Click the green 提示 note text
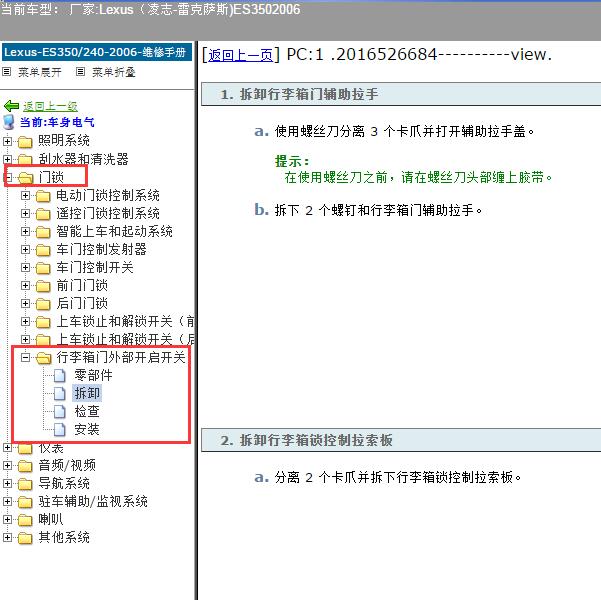Screen dimensions: 601x600 (414, 170)
